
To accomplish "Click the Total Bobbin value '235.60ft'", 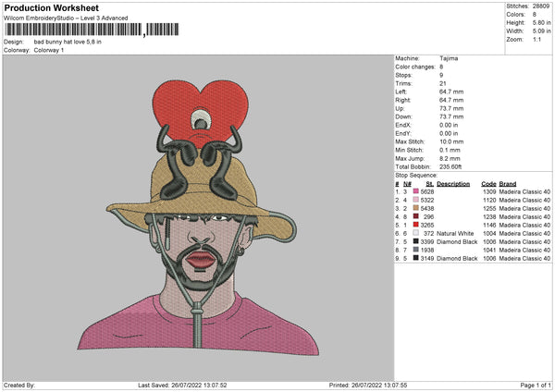I will click(450, 166).
